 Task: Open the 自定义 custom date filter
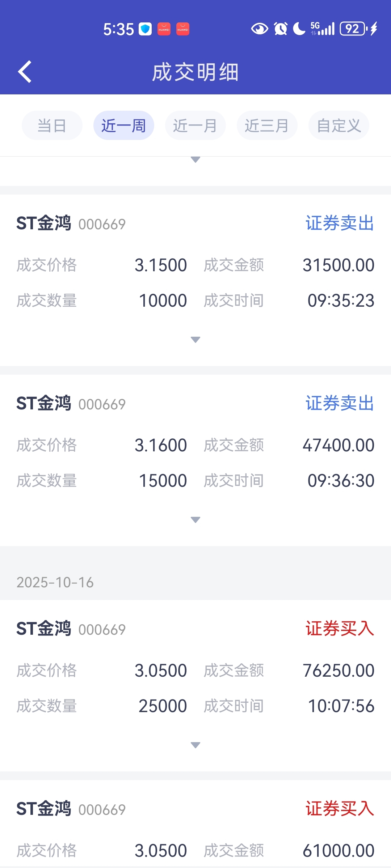click(339, 125)
